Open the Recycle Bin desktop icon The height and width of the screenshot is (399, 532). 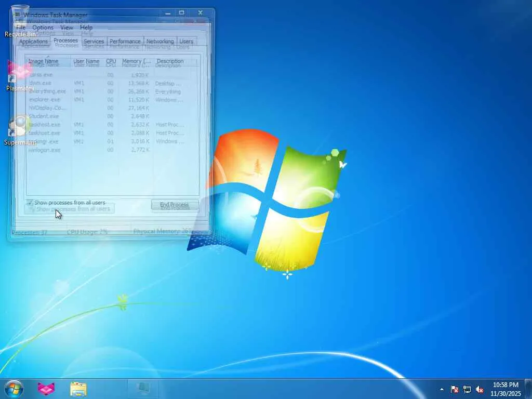20,20
